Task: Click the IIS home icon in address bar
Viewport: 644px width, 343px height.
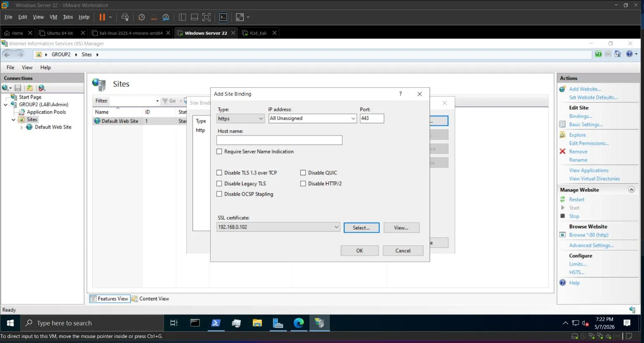Action: point(618,54)
